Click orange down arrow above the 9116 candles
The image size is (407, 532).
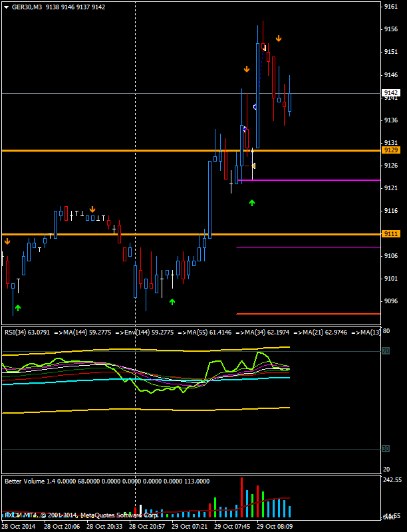tap(92, 209)
